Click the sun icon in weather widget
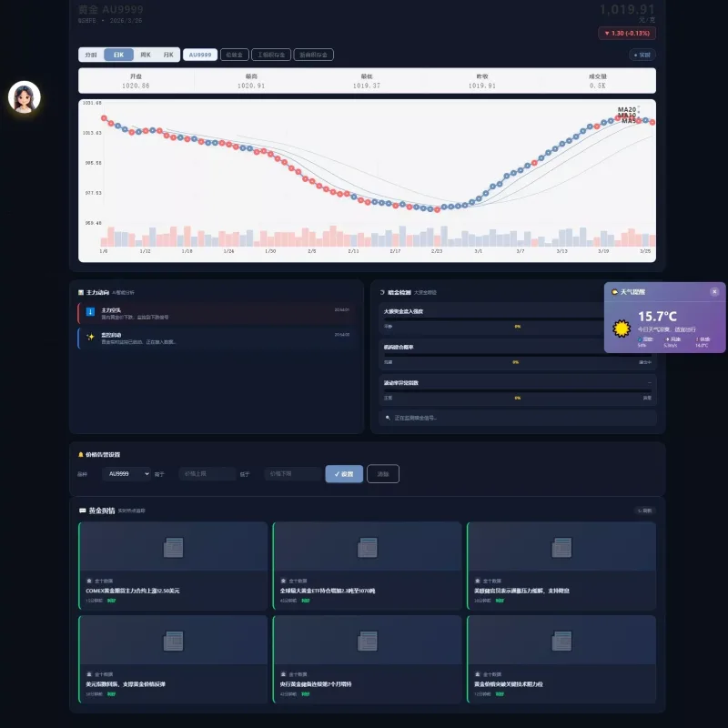The width and height of the screenshot is (728, 728). point(622,329)
